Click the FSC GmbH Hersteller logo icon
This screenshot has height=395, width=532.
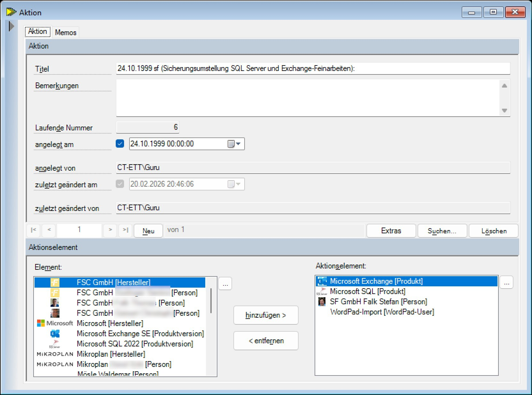(x=54, y=283)
